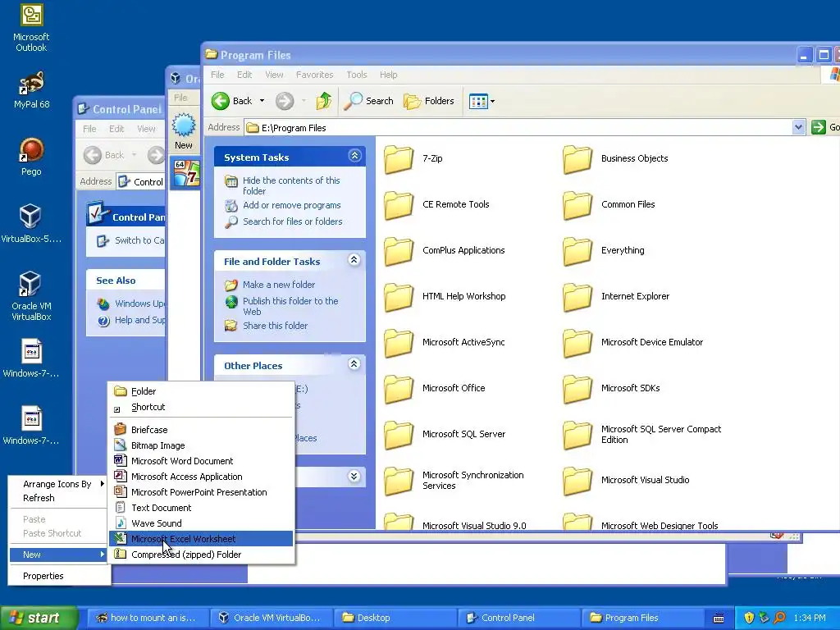The height and width of the screenshot is (630, 840).
Task: Click the Go button beside address bar
Action: click(x=825, y=127)
